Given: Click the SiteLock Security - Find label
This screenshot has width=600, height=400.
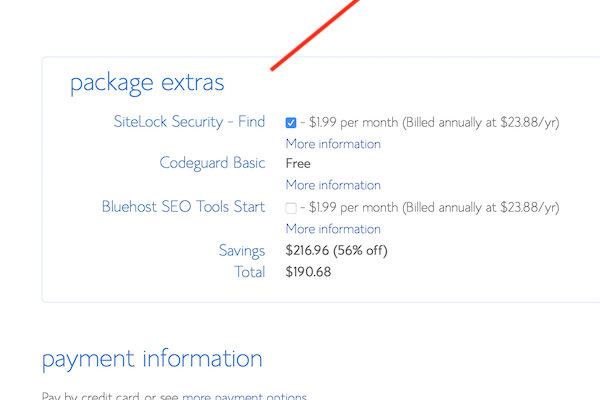Looking at the screenshot, I should (189, 122).
